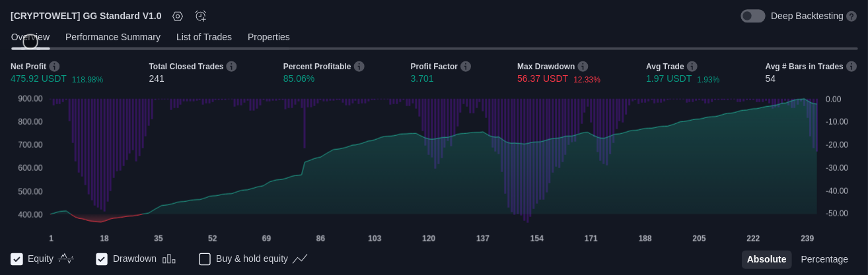Select the Absolute display button
Image resolution: width=868 pixels, height=275 pixels.
click(766, 259)
